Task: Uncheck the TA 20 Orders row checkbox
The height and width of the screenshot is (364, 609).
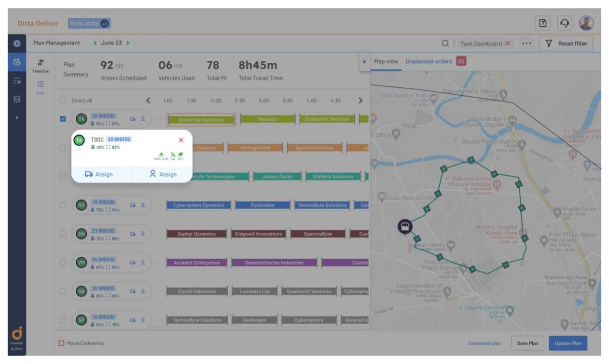Action: click(x=63, y=119)
